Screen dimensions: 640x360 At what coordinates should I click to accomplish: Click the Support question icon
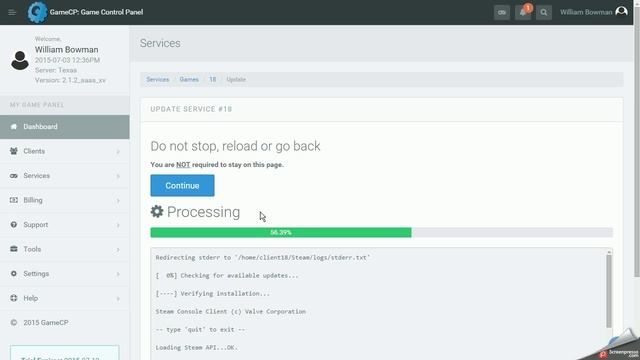pyautogui.click(x=13, y=224)
